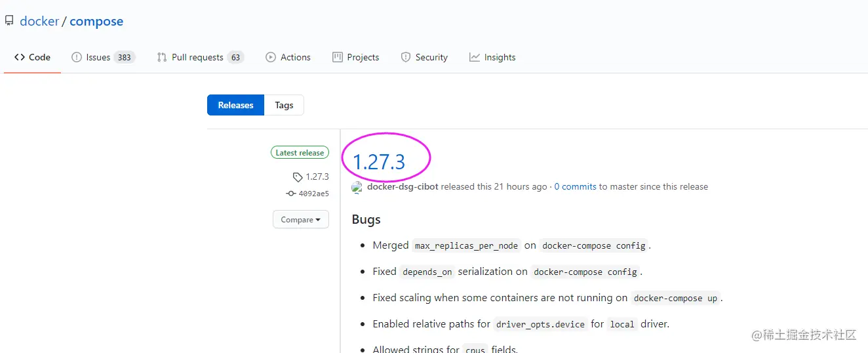Click the shield Security icon

406,57
